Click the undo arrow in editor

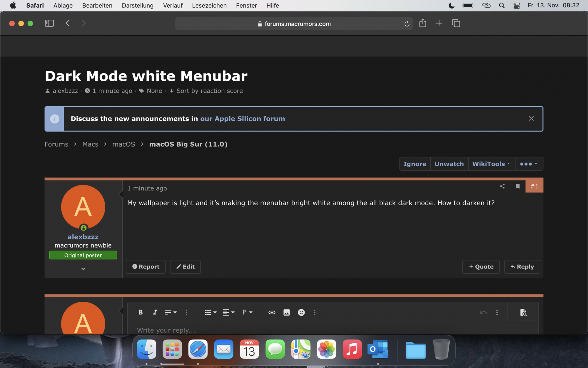coord(483,312)
